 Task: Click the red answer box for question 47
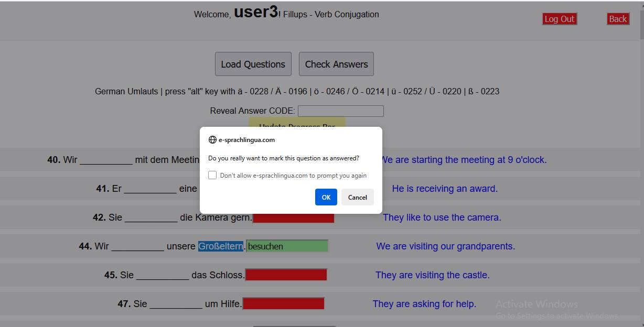point(284,303)
